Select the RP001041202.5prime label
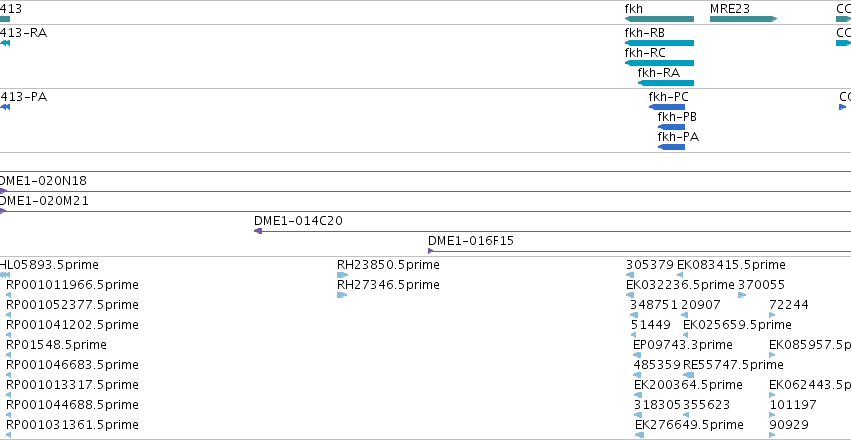Viewport: 851px width, 440px height. pos(72,325)
